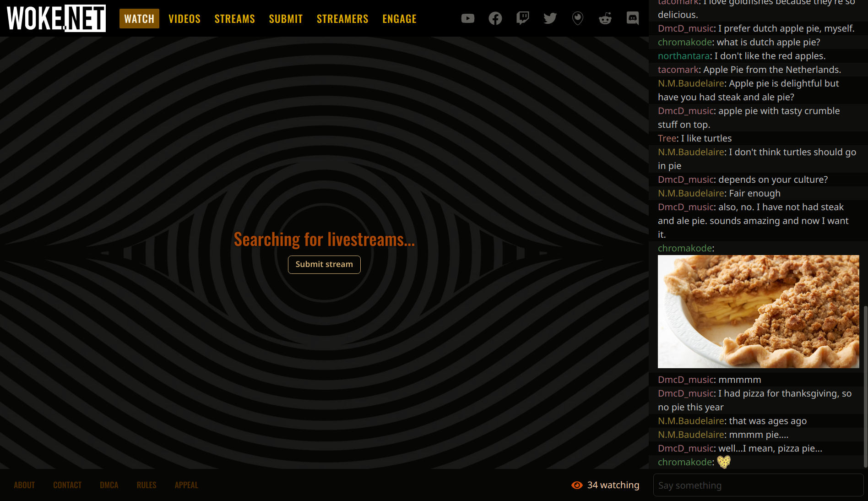Viewport: 868px width, 501px height.
Task: Click DmcD_music on 'depends on your culture?'
Action: (685, 180)
